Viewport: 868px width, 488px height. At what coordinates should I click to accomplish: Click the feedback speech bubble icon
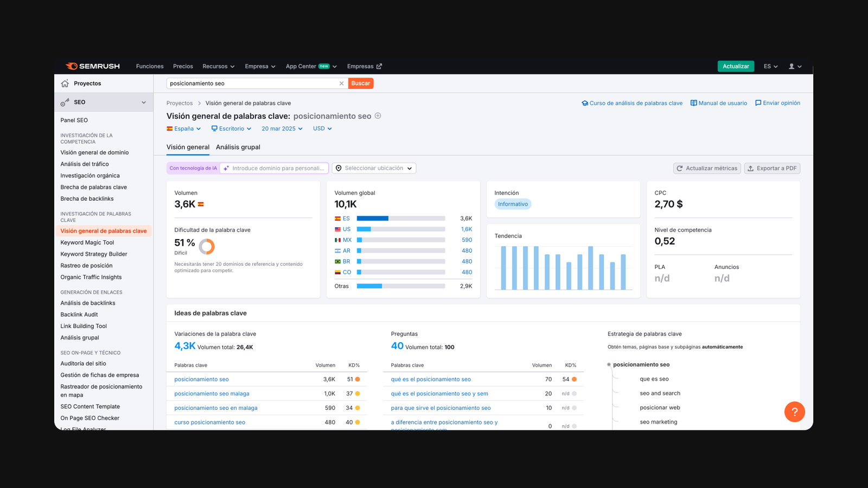pos(758,103)
